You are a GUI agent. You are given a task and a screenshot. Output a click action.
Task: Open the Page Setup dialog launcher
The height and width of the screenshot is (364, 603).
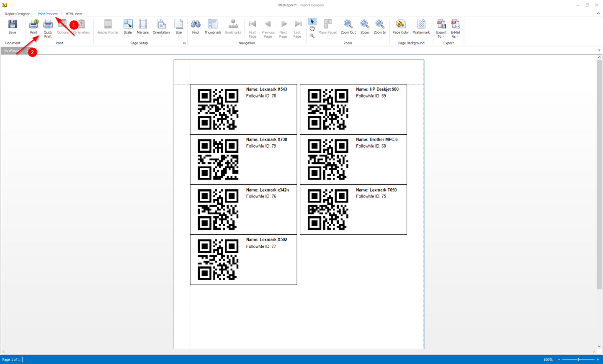pos(184,43)
